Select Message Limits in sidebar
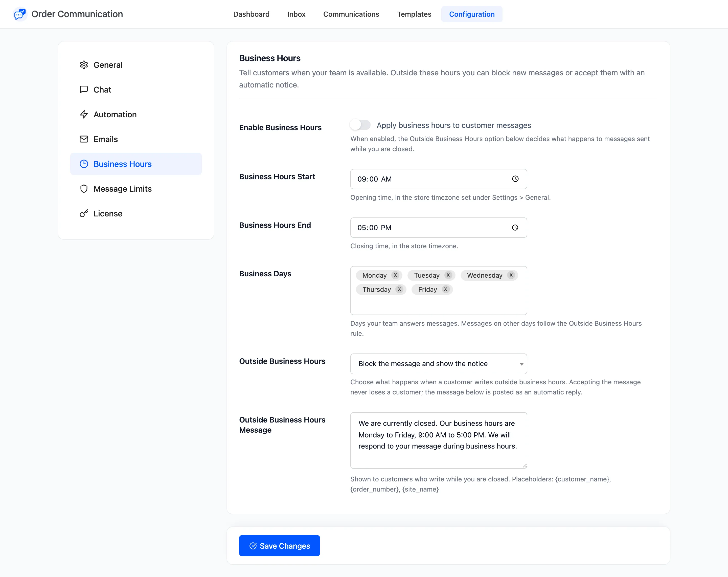728x577 pixels. (136, 189)
